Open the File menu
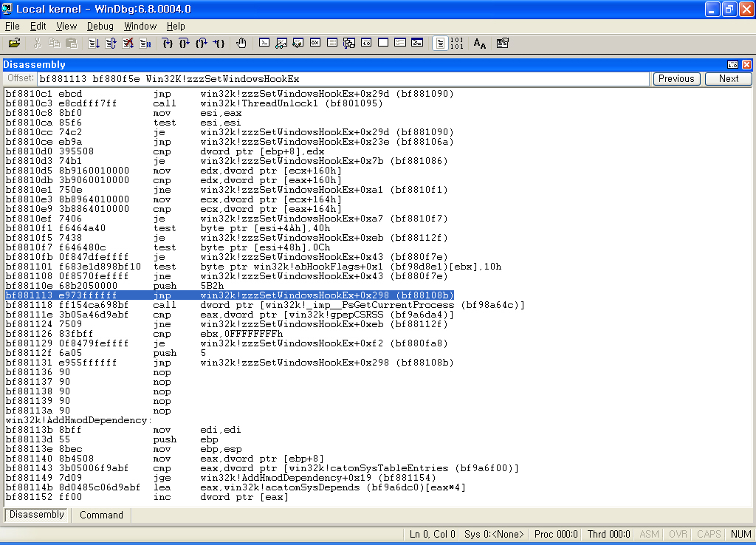The image size is (756, 545). [12, 26]
